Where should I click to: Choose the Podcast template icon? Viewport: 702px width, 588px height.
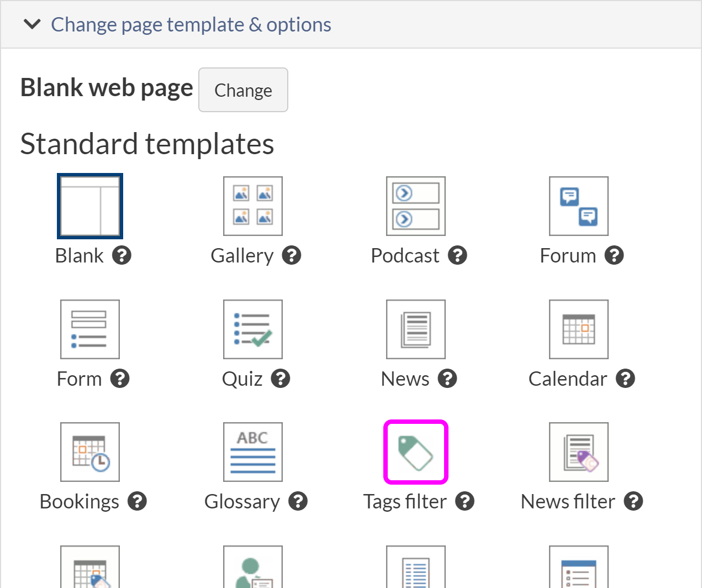415,206
